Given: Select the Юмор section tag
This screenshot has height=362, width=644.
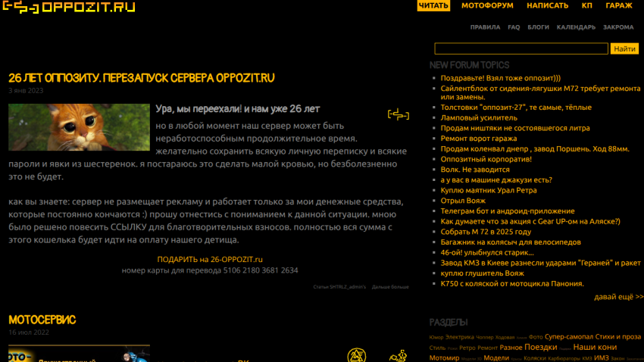Looking at the screenshot, I should (x=436, y=337).
